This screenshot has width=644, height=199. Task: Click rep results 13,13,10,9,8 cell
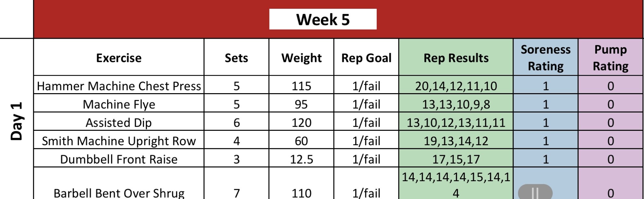[x=456, y=104]
